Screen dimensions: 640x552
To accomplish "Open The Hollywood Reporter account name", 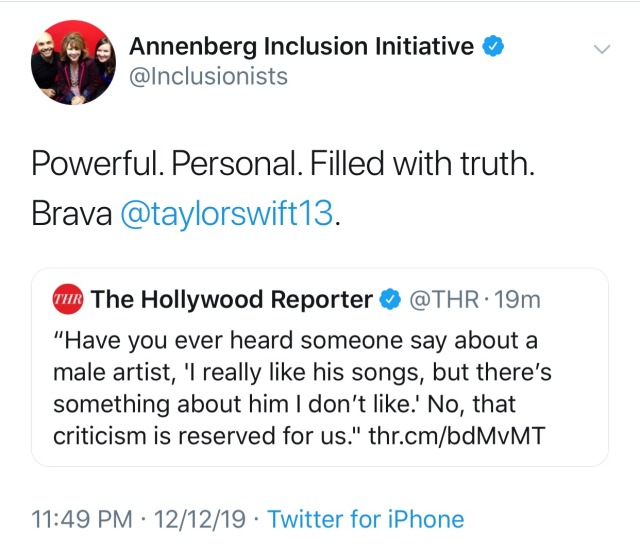I will (x=231, y=298).
